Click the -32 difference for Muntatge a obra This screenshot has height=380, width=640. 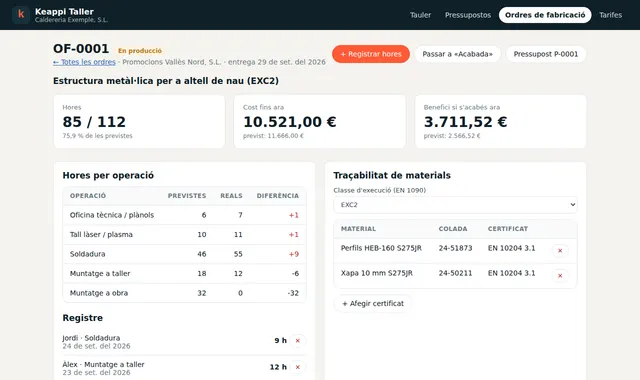coord(293,293)
